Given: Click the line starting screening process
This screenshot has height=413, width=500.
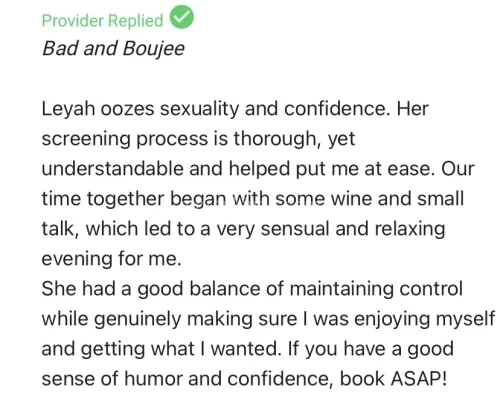Looking at the screenshot, I should click(x=198, y=139).
